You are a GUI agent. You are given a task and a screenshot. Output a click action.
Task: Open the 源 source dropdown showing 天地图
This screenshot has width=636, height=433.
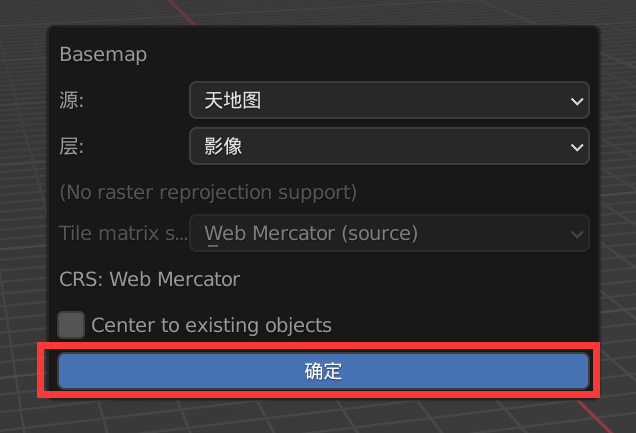(x=389, y=100)
